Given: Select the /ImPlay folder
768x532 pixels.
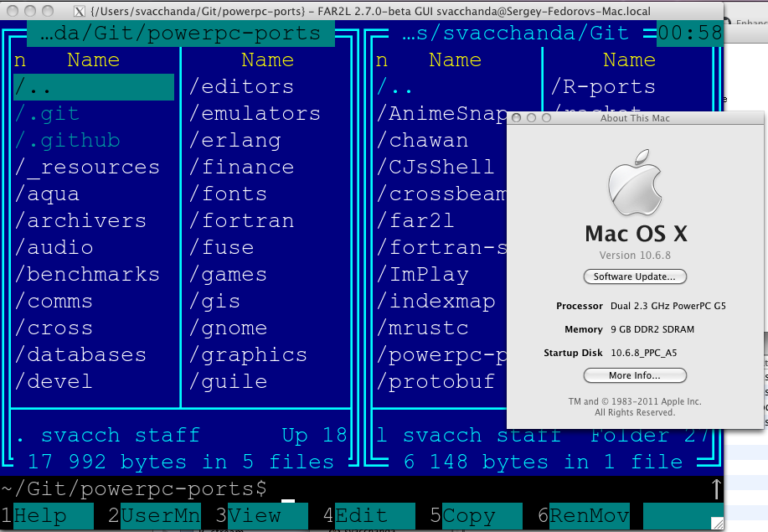Looking at the screenshot, I should pyautogui.click(x=422, y=275).
